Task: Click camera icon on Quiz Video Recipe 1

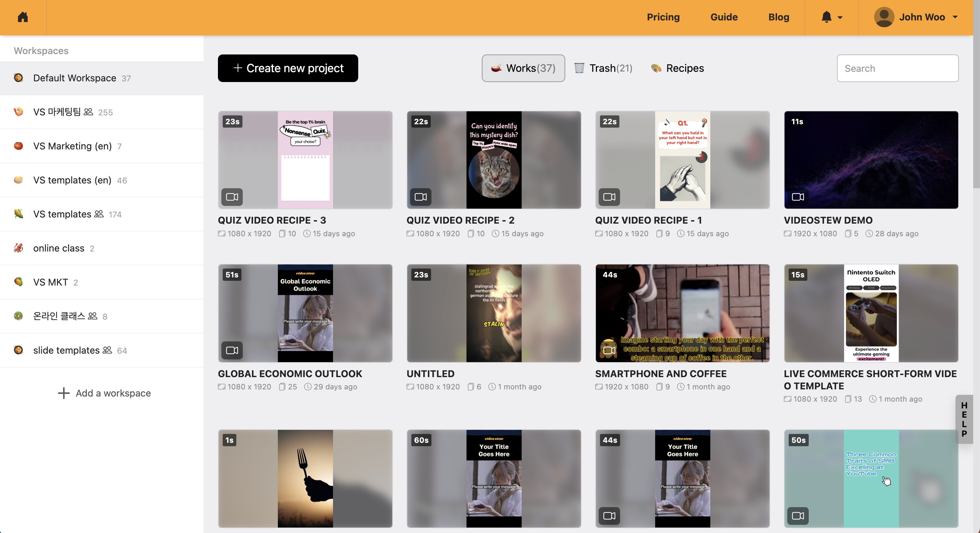Action: (x=609, y=197)
